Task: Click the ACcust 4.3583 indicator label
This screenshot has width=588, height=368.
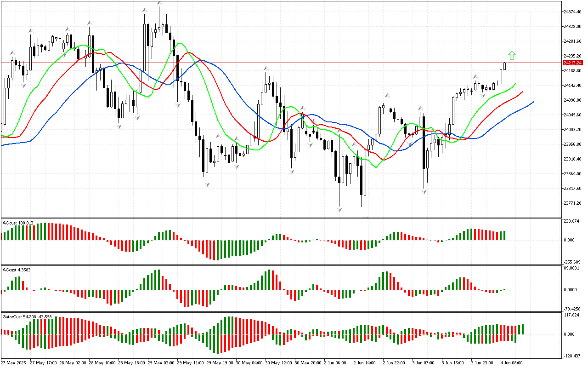Action: pyautogui.click(x=17, y=269)
